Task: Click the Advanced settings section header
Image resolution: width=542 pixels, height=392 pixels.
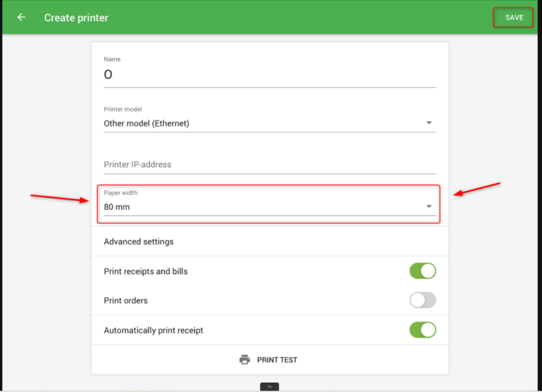Action: pos(139,242)
